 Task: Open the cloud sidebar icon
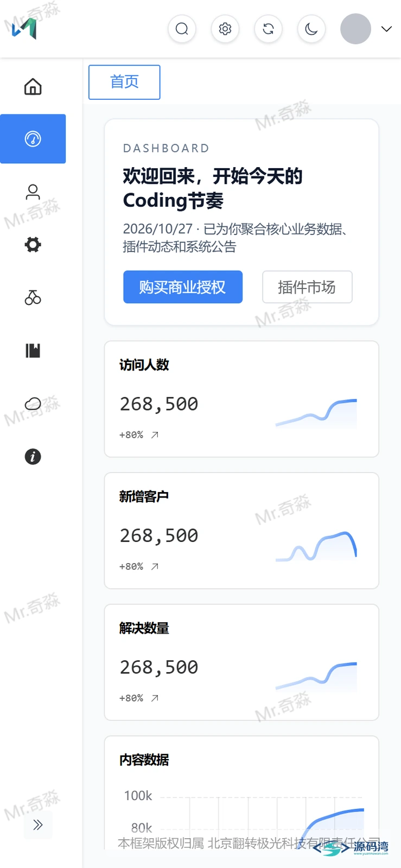click(x=33, y=404)
